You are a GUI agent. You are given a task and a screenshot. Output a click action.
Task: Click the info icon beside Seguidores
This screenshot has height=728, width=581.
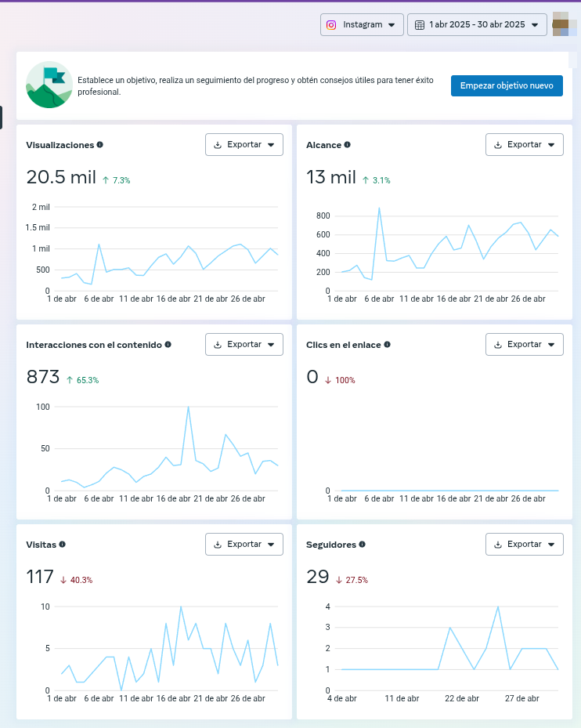(363, 545)
